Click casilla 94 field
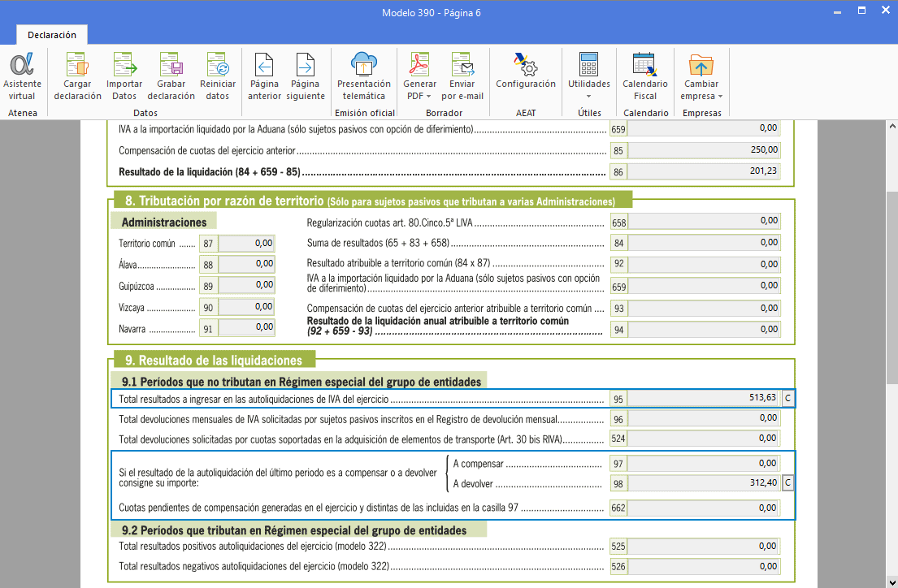 [x=704, y=329]
